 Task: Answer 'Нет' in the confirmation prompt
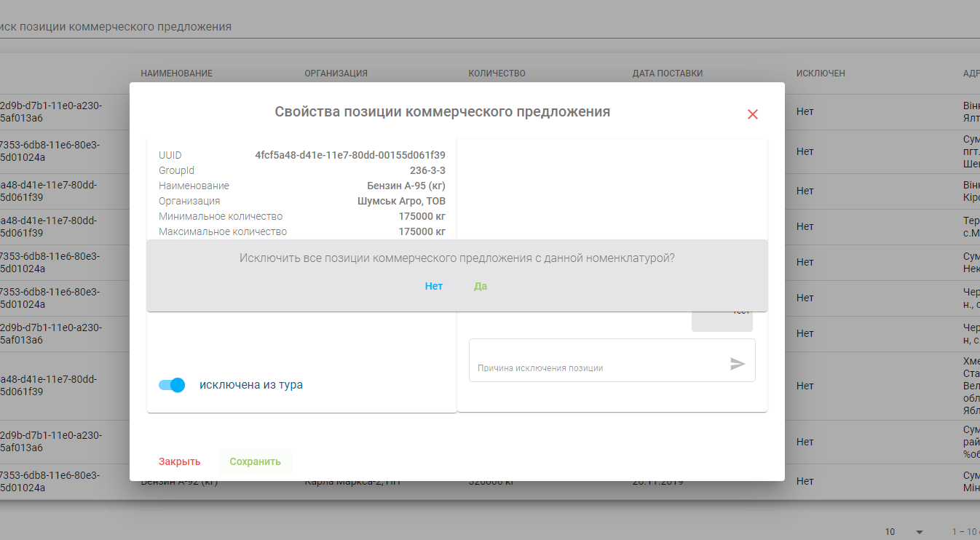[434, 286]
